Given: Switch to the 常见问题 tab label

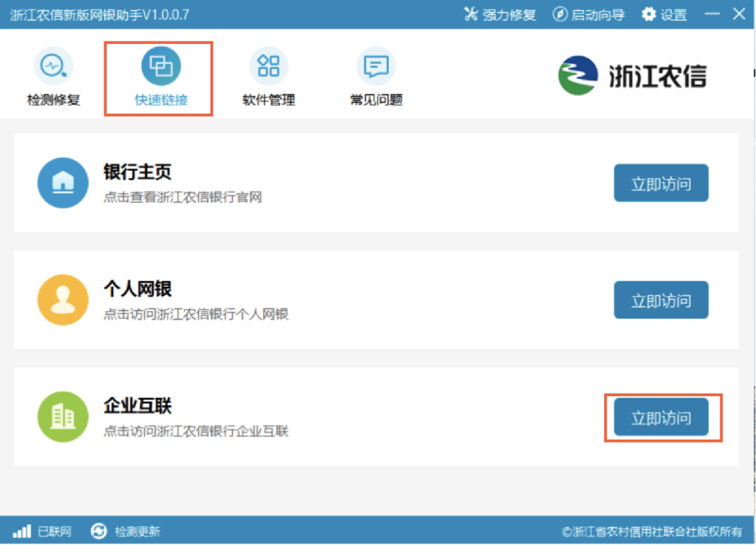Looking at the screenshot, I should pos(376,100).
